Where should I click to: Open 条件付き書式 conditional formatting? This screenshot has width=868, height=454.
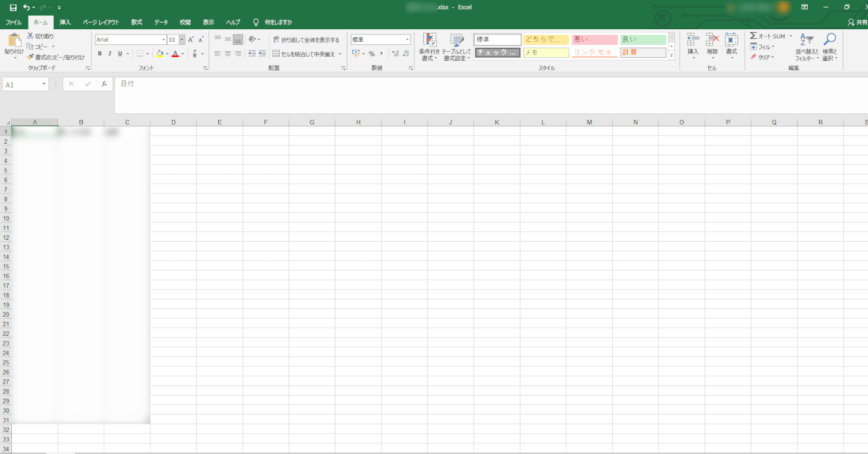(429, 41)
